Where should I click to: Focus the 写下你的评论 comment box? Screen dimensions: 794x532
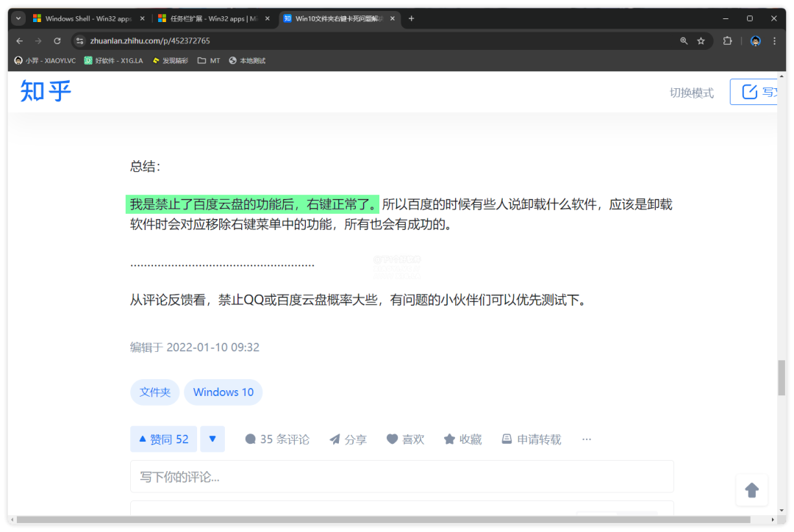402,476
